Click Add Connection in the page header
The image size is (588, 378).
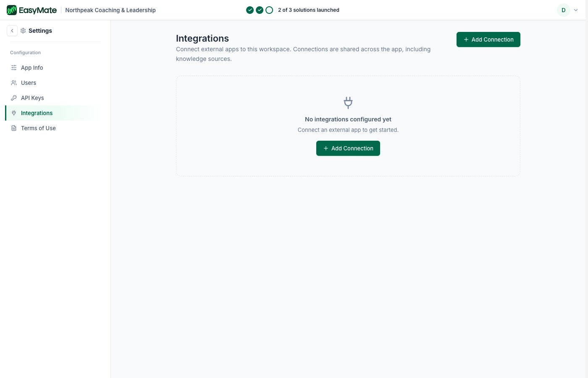pyautogui.click(x=488, y=39)
